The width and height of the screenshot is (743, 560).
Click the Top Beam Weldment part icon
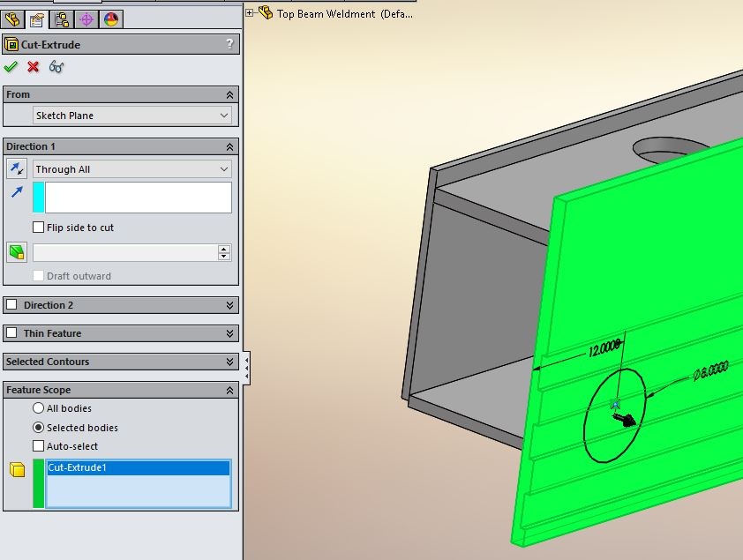266,12
